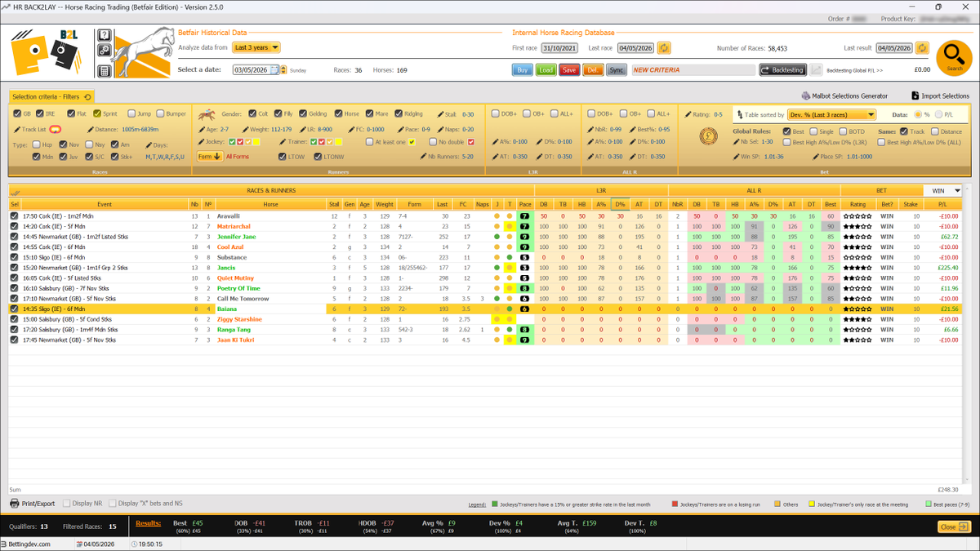Edit the Rating pencil icon
Screen dimensions: 980x551
[x=687, y=114]
